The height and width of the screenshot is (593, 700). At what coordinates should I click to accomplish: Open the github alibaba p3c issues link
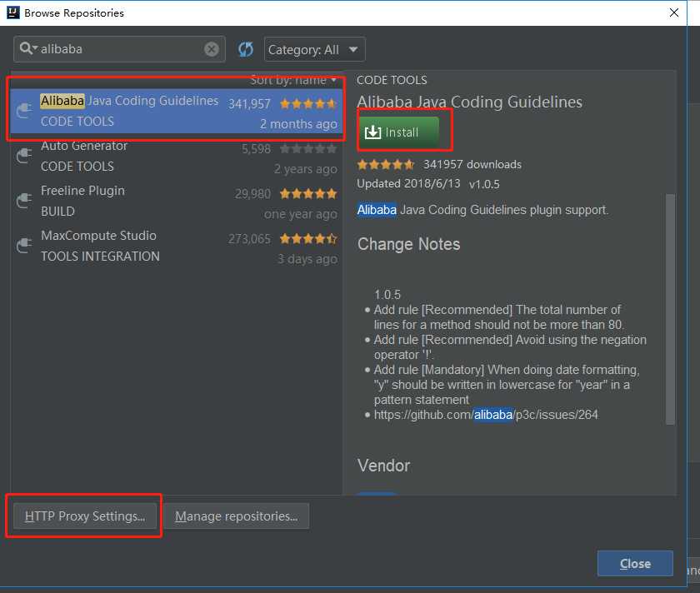(486, 415)
